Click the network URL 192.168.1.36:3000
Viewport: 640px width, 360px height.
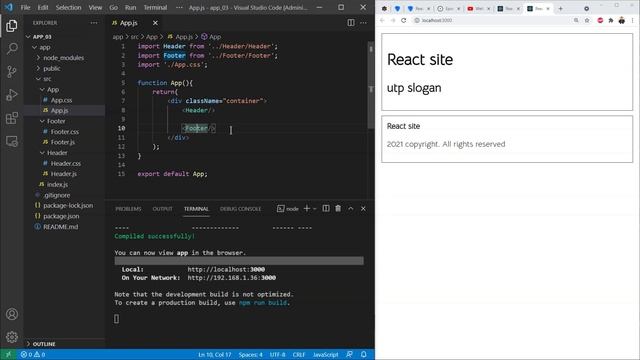click(x=231, y=278)
